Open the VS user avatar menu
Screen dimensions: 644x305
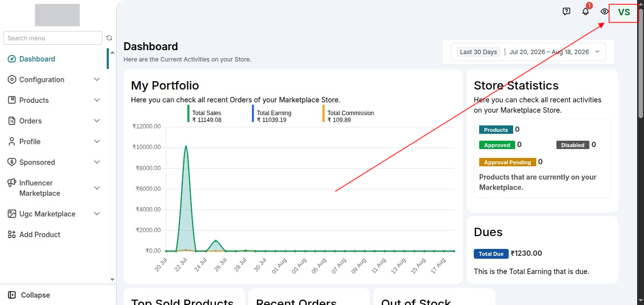(624, 13)
